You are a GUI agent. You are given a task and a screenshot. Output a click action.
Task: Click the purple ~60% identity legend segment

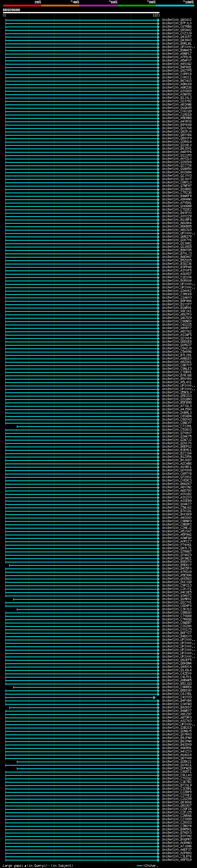tap(99, 6)
